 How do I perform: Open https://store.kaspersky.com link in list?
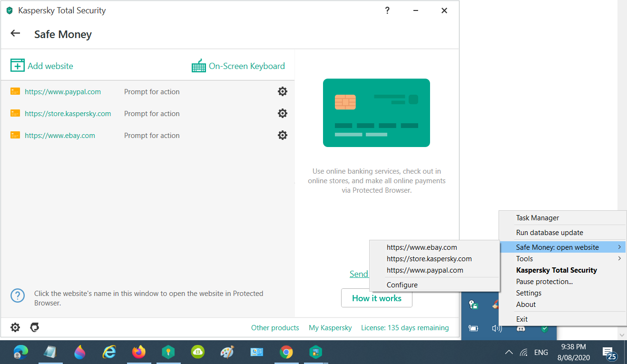68,113
